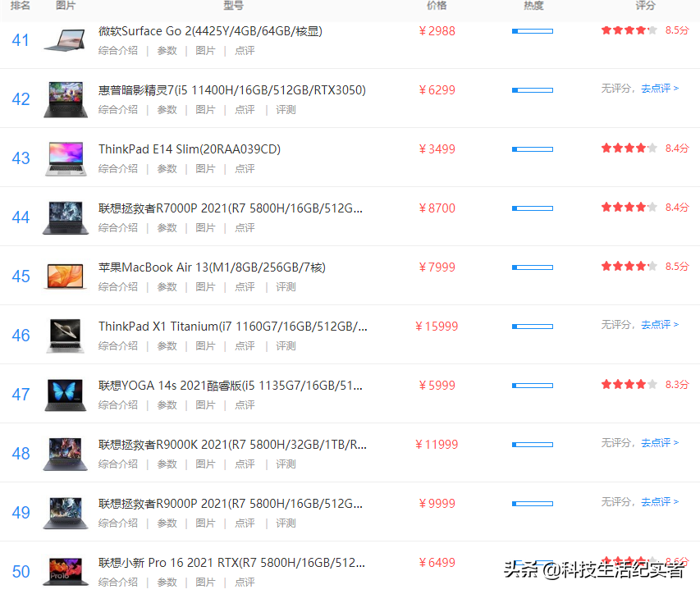
Task: Open the 联想小新 Pro 16 thumbnail image
Action: (65, 572)
